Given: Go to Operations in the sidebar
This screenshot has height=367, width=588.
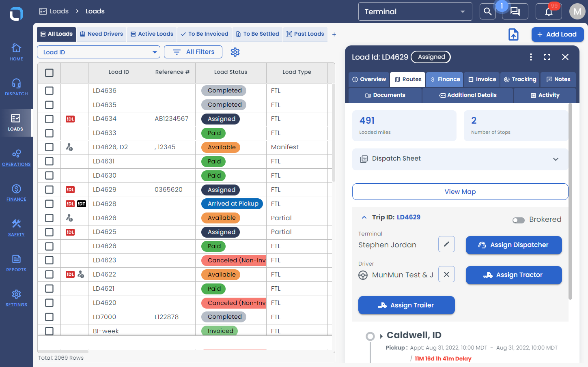Looking at the screenshot, I should click(x=16, y=158).
